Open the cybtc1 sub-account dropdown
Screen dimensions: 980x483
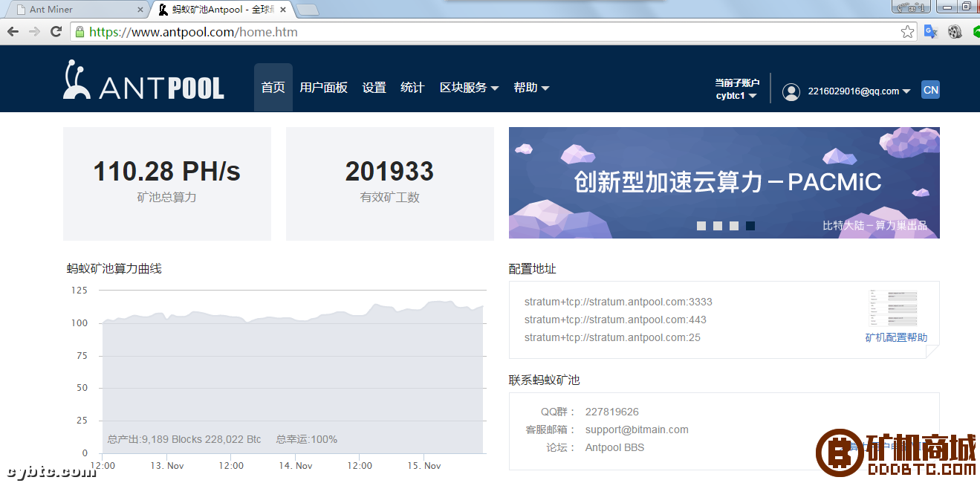click(736, 96)
